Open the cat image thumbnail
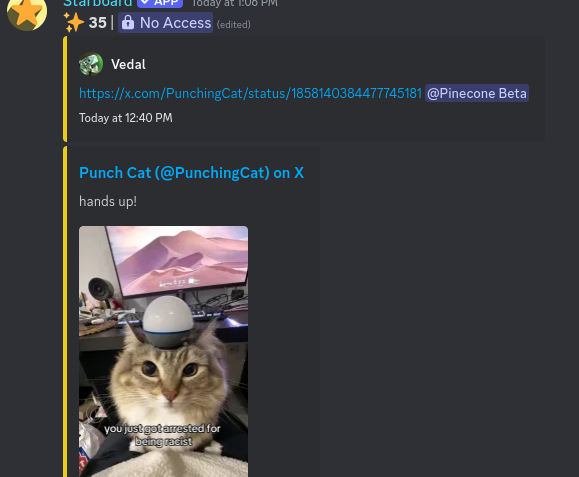Image resolution: width=579 pixels, height=477 pixels. (x=164, y=351)
